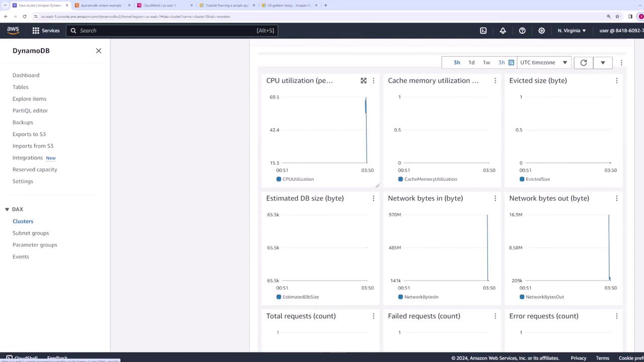Open Tables in the sidebar

21,87
